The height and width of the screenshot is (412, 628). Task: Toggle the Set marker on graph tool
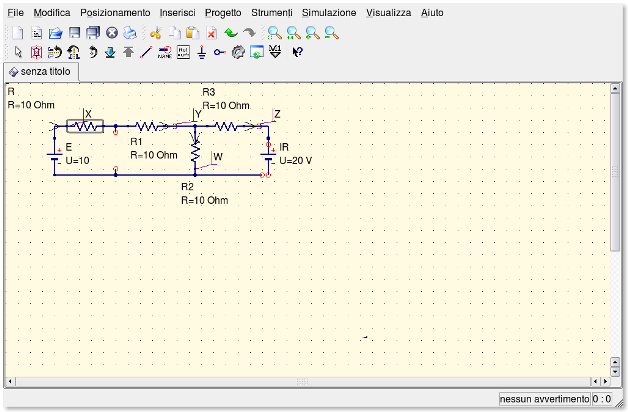coord(275,52)
